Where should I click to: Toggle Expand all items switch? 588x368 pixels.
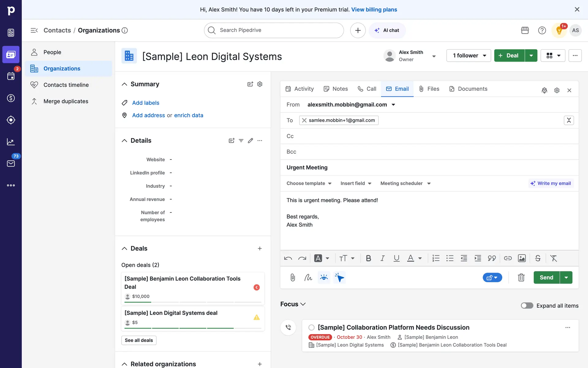(527, 305)
